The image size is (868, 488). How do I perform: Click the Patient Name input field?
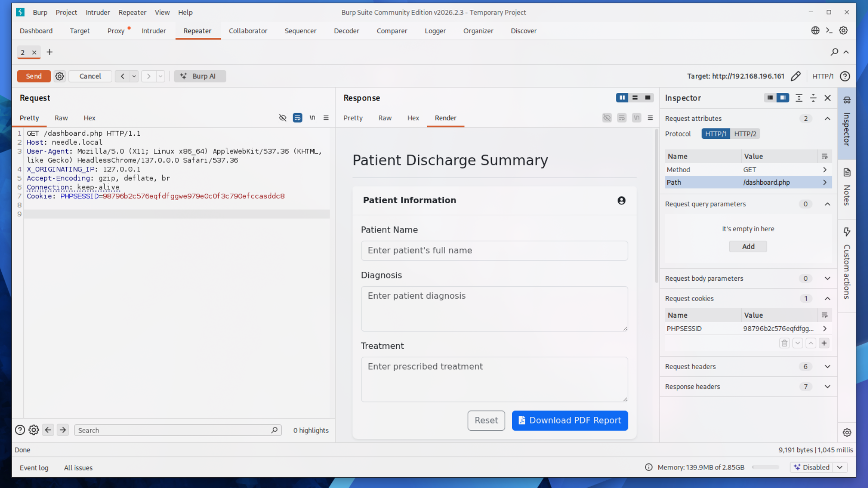[x=494, y=251]
